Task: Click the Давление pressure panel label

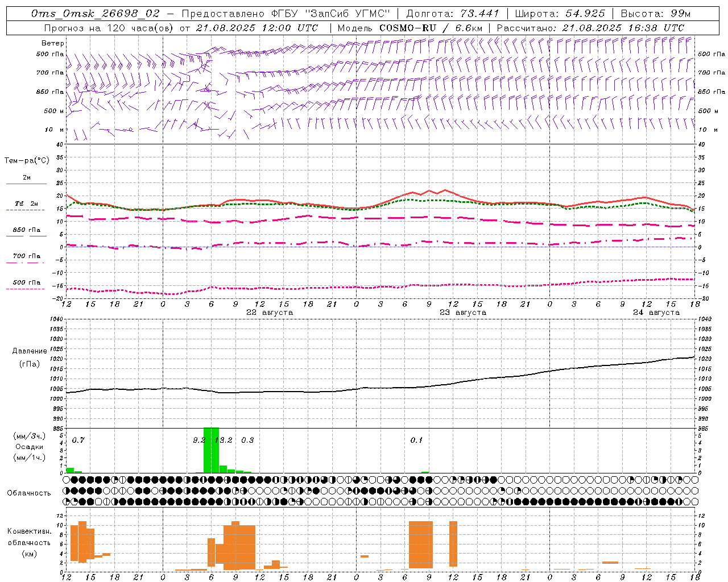Action: [30, 351]
